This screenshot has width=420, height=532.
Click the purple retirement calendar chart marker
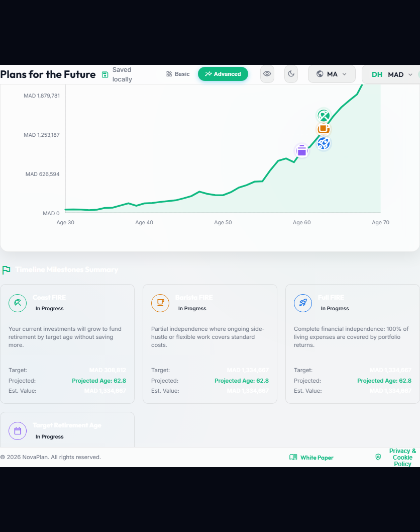pyautogui.click(x=302, y=151)
